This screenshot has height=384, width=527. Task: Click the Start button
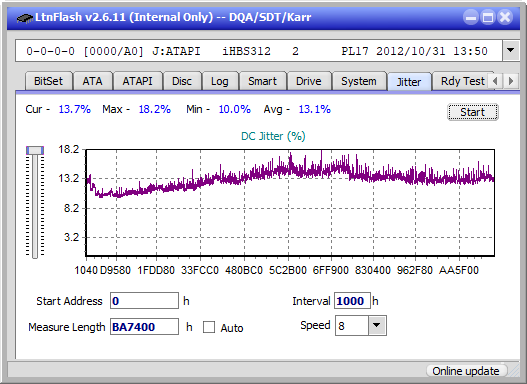coord(472,112)
